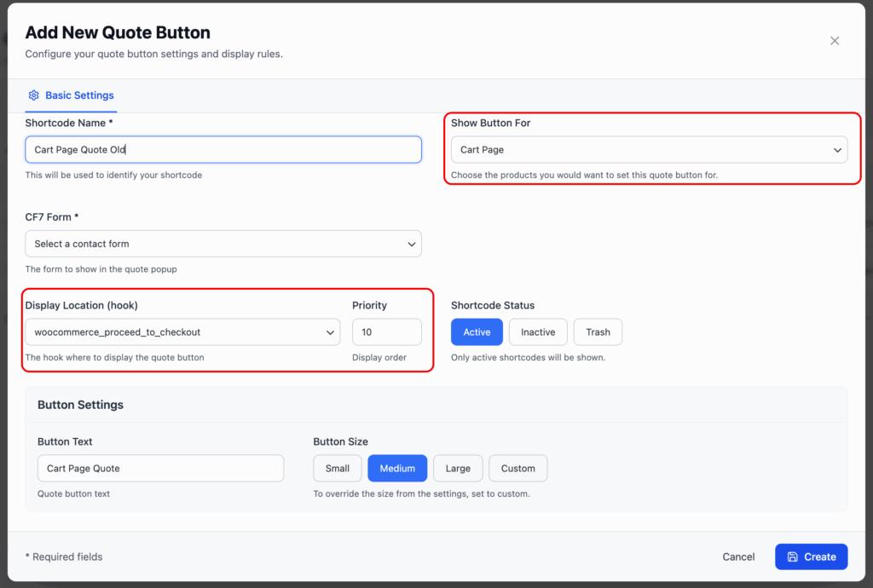
Task: Open the Show Button For dropdown
Action: 649,150
